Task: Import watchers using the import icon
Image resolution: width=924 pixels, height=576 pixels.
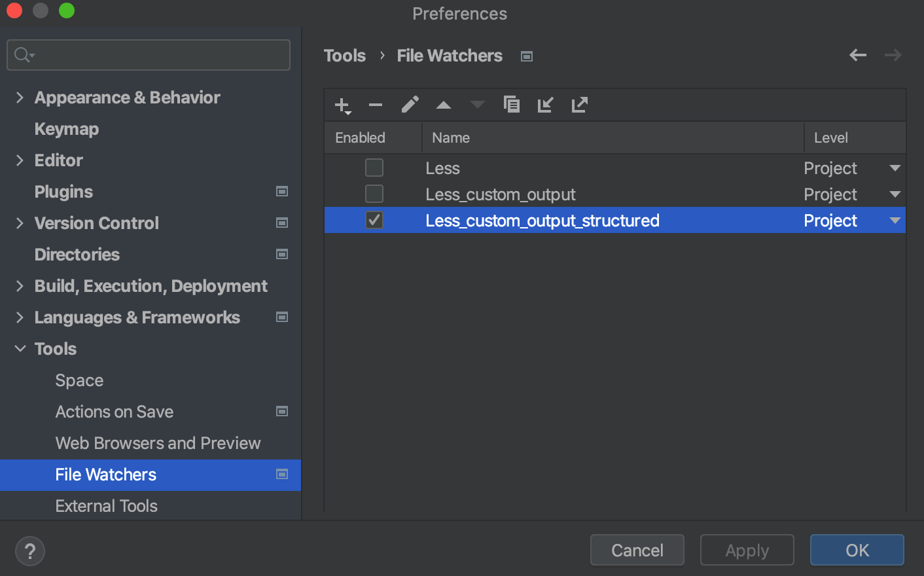Action: [545, 105]
